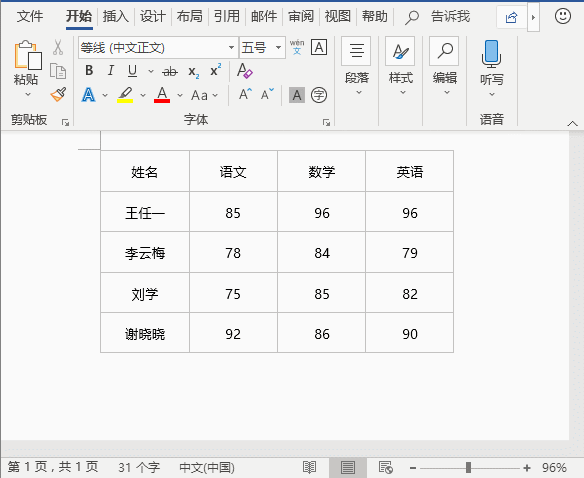Click the word count 31 个字

coord(139,468)
